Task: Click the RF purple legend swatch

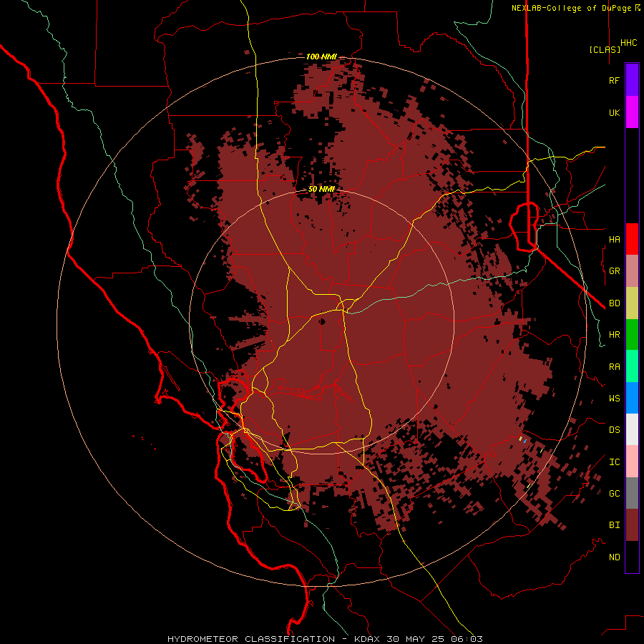Action: coord(632,79)
